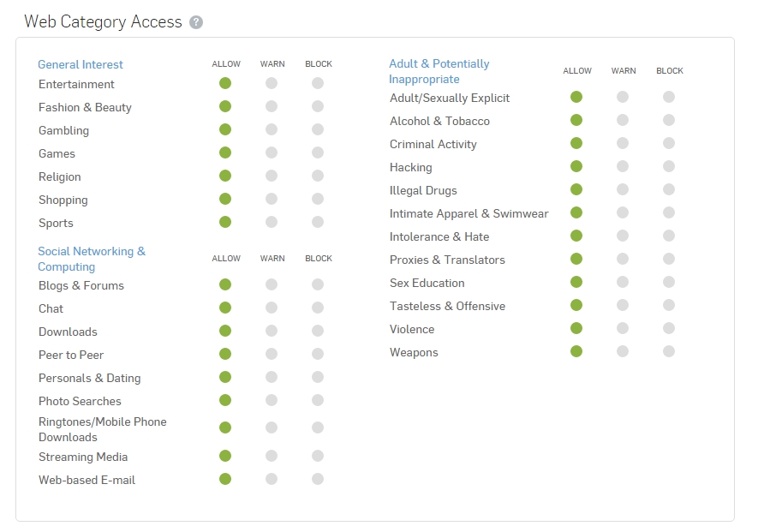Select Block for Adult/Sexually Explicit
The width and height of the screenshot is (770, 532).
(669, 97)
